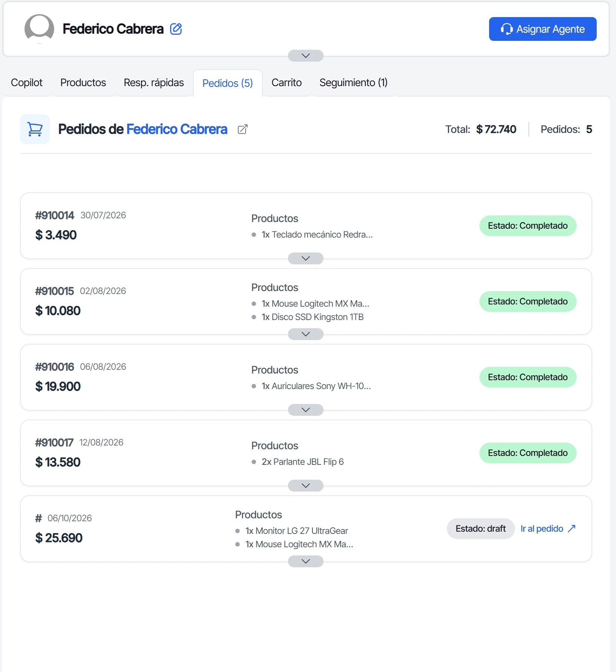Select order number #910015
This screenshot has height=672, width=616.
pyautogui.click(x=55, y=291)
